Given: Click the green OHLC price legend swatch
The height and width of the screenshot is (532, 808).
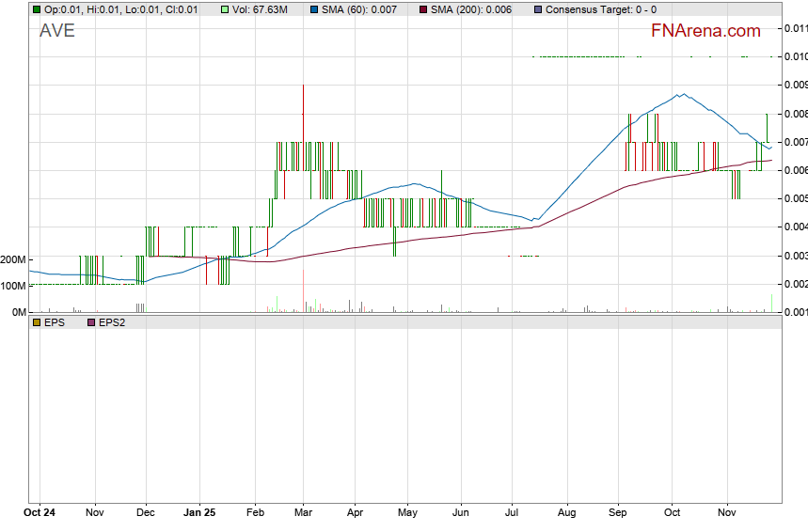Looking at the screenshot, I should 37,9.
